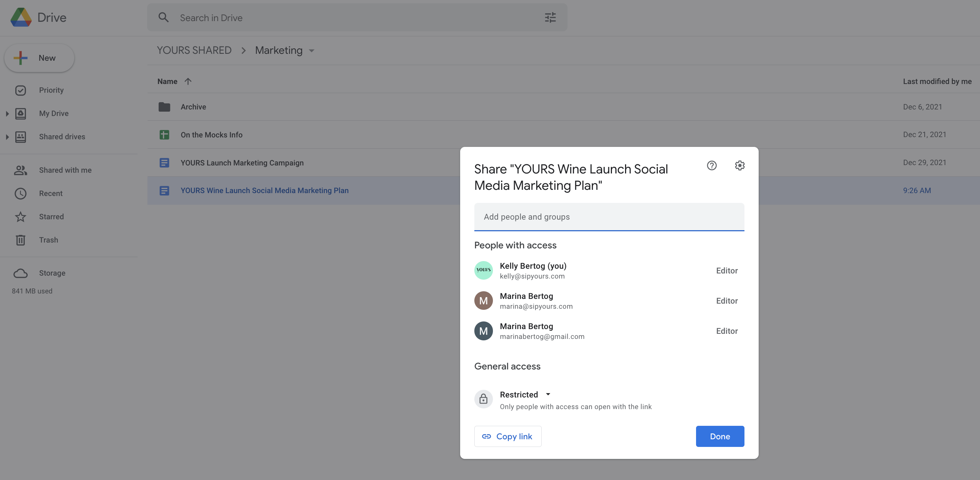
Task: Click the My Drive sidebar icon
Action: (21, 113)
